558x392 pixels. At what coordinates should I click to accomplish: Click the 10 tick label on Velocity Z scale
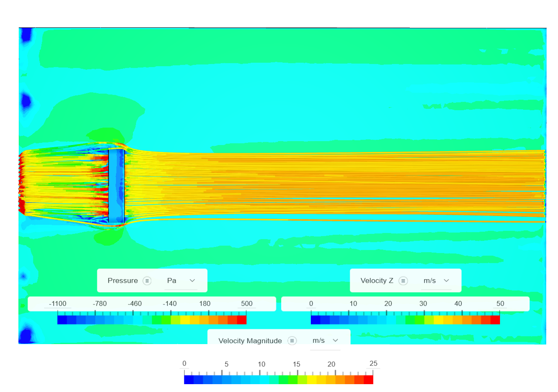point(353,304)
